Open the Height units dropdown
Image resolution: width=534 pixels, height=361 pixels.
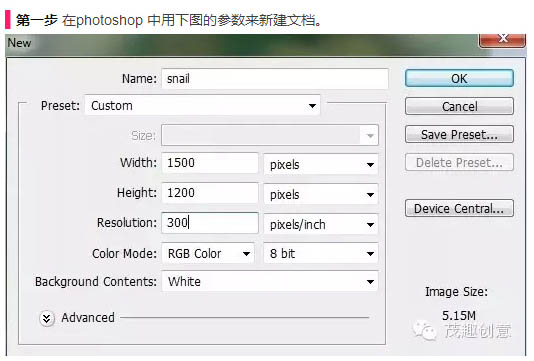click(321, 194)
